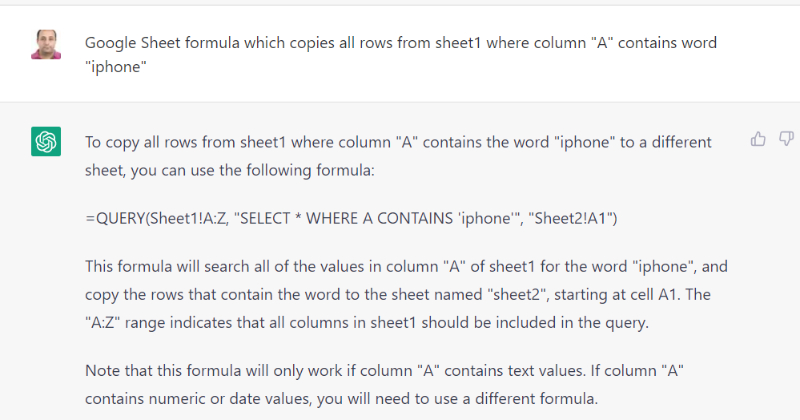Click the paragraph starting "Note that this formula"
This screenshot has width=800, height=420.
(397, 384)
